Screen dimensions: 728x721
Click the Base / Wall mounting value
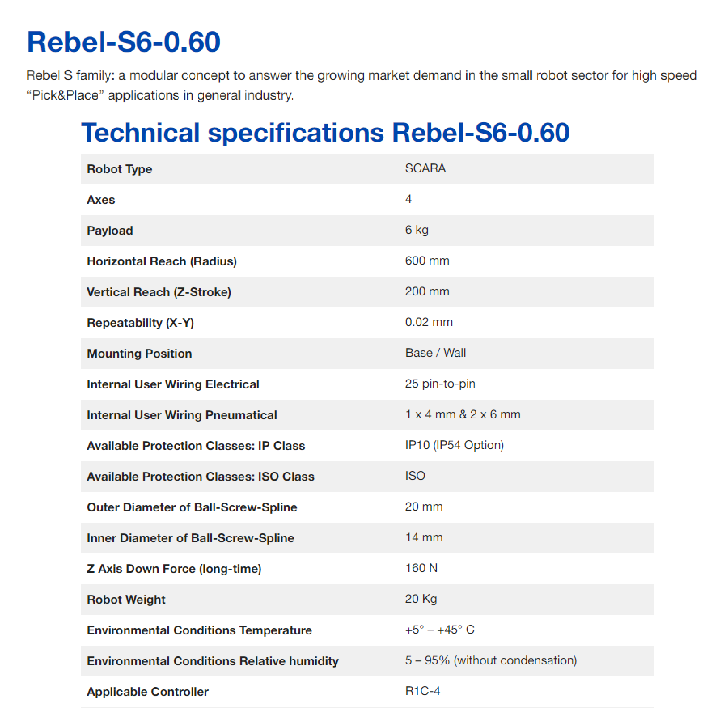point(435,353)
